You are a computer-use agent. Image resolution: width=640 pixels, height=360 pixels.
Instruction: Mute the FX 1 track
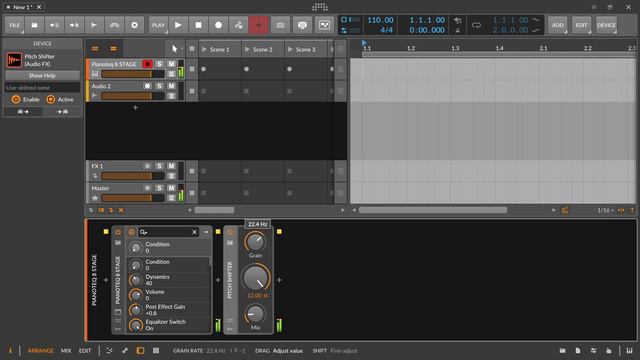[x=171, y=166]
